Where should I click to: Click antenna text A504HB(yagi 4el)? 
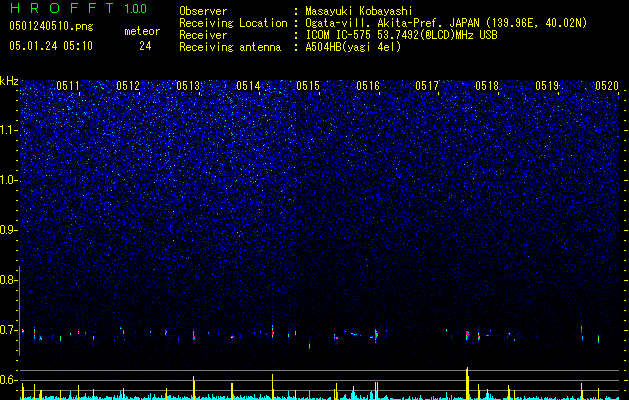coord(353,47)
